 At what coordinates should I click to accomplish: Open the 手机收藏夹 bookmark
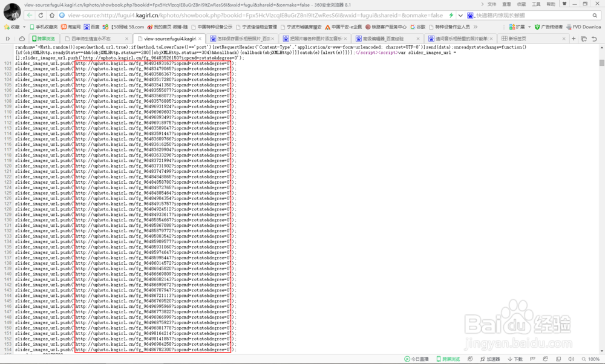[x=43, y=27]
